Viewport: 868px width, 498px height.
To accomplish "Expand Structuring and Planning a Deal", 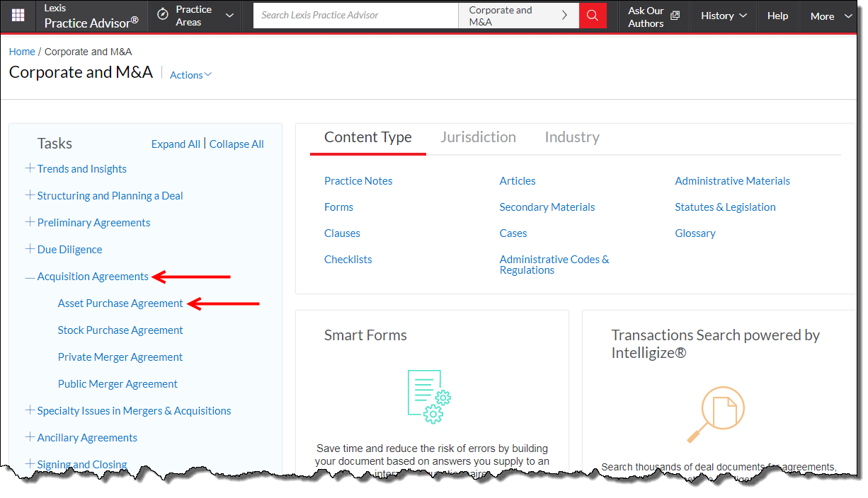I will tap(30, 195).
